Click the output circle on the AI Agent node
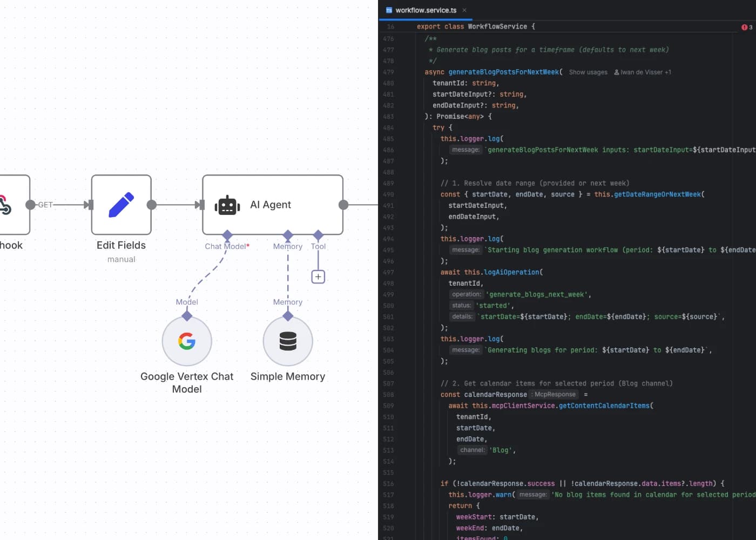 tap(343, 205)
